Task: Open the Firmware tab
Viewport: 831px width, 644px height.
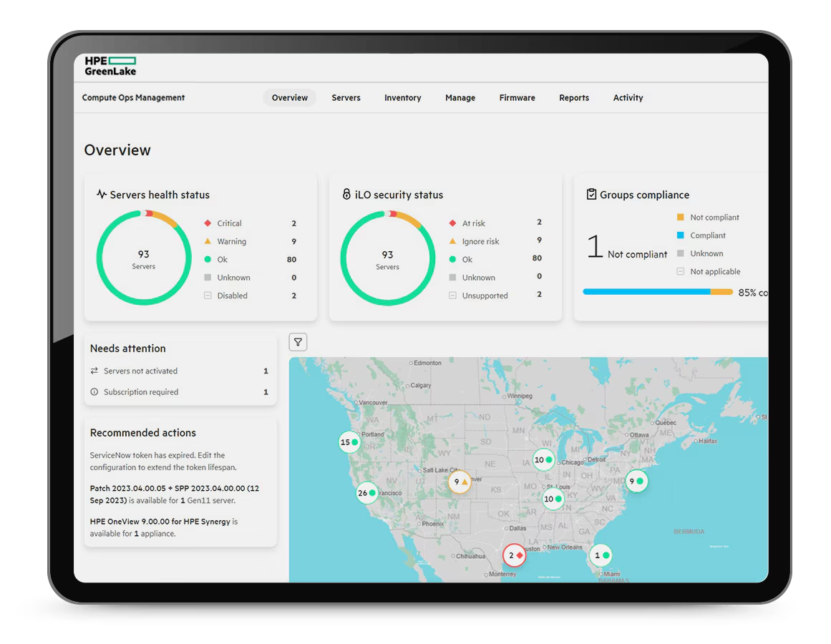Action: click(517, 97)
